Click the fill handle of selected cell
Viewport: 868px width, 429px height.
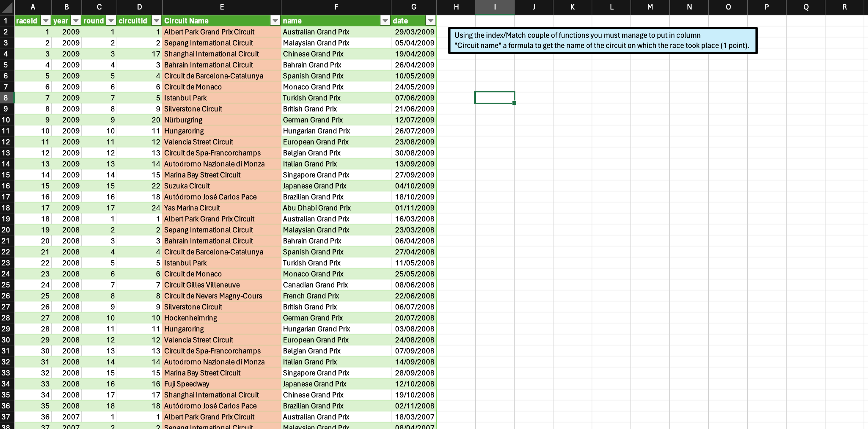(x=514, y=103)
